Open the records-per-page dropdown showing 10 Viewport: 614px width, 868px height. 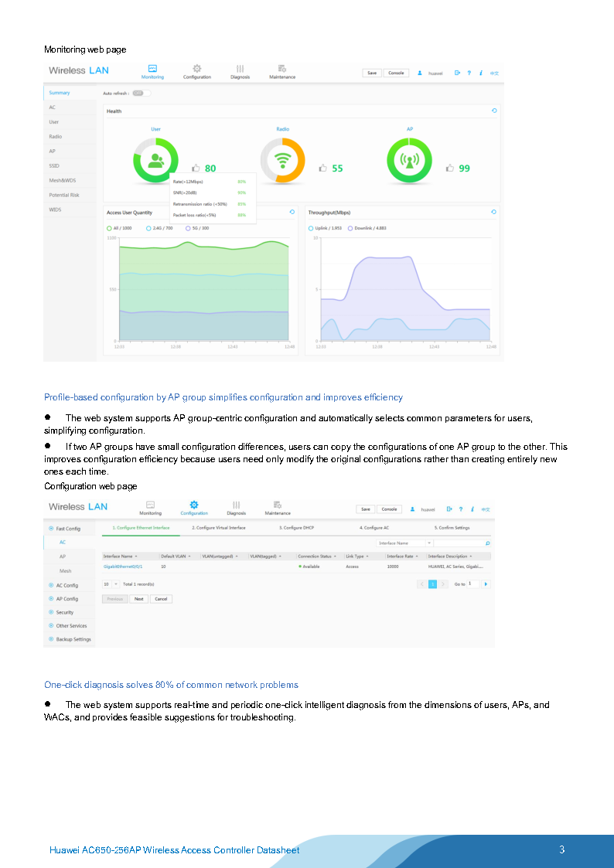(x=110, y=584)
